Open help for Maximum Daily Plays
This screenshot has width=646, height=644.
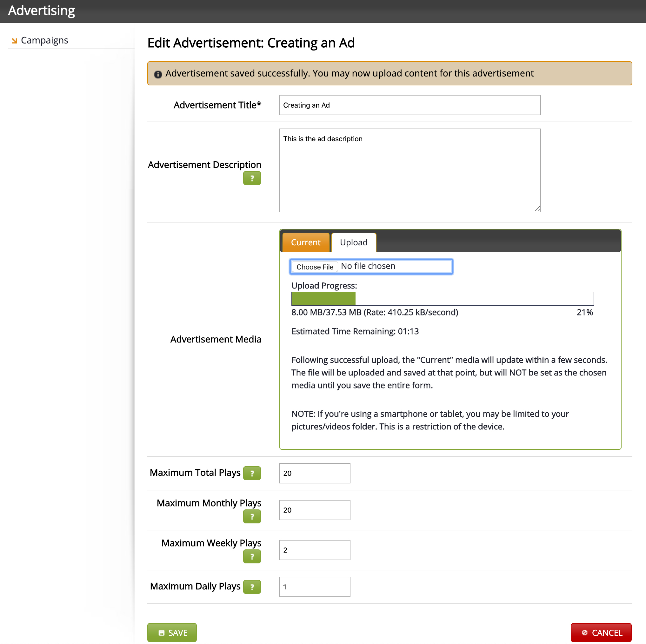coord(252,587)
